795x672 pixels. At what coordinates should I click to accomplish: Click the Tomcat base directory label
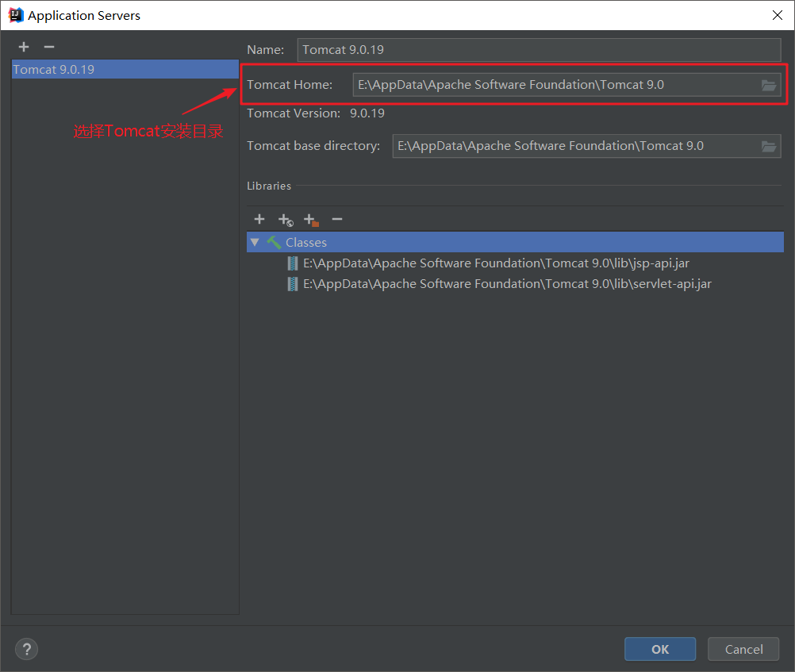[x=313, y=146]
